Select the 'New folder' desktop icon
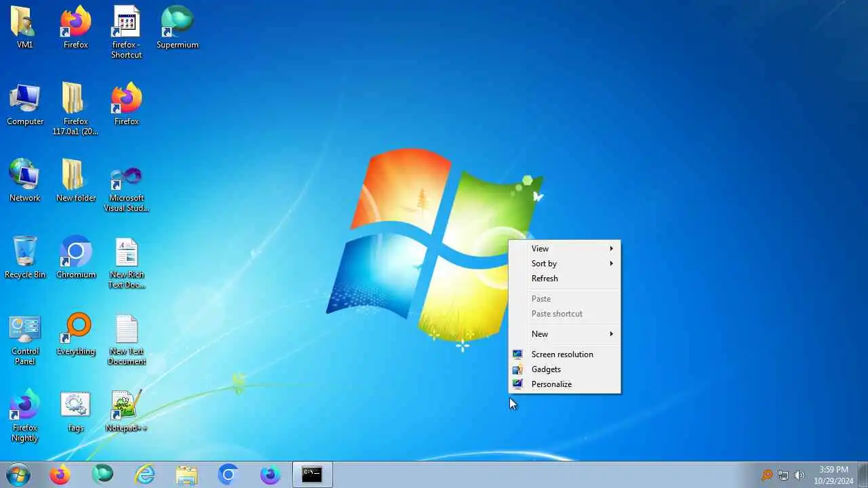 click(x=75, y=181)
